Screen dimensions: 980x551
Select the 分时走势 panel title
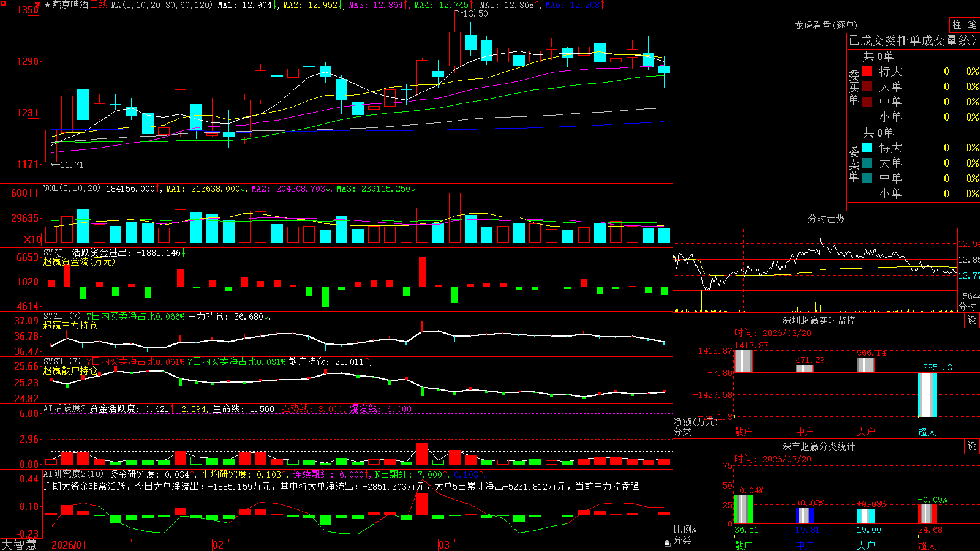pos(826,219)
